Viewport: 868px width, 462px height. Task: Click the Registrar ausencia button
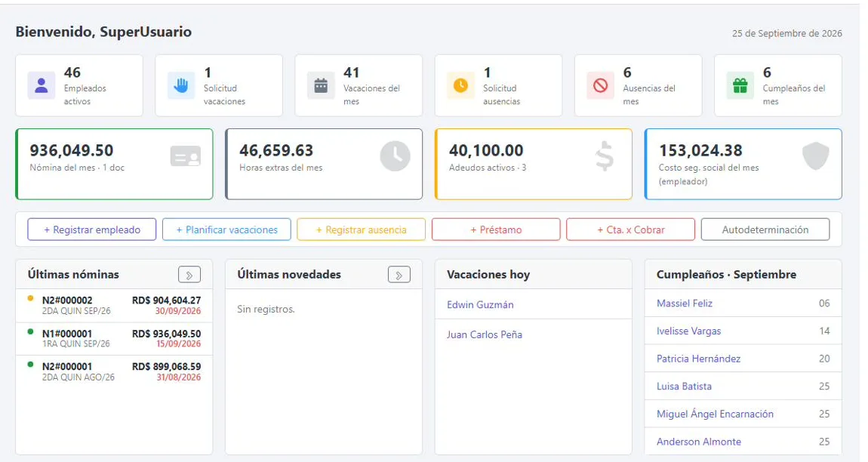tap(361, 230)
